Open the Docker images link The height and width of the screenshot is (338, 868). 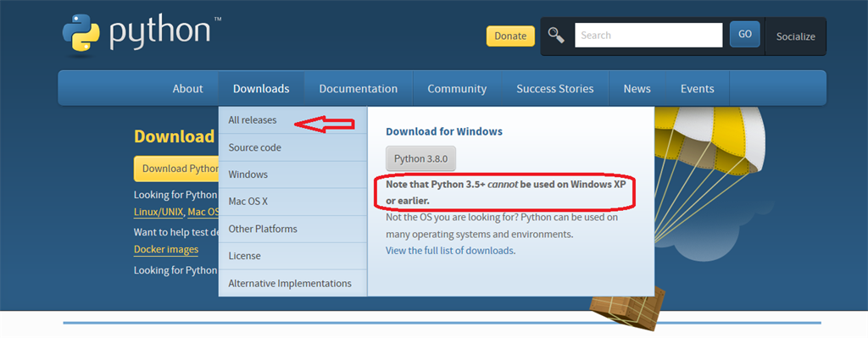[166, 250]
